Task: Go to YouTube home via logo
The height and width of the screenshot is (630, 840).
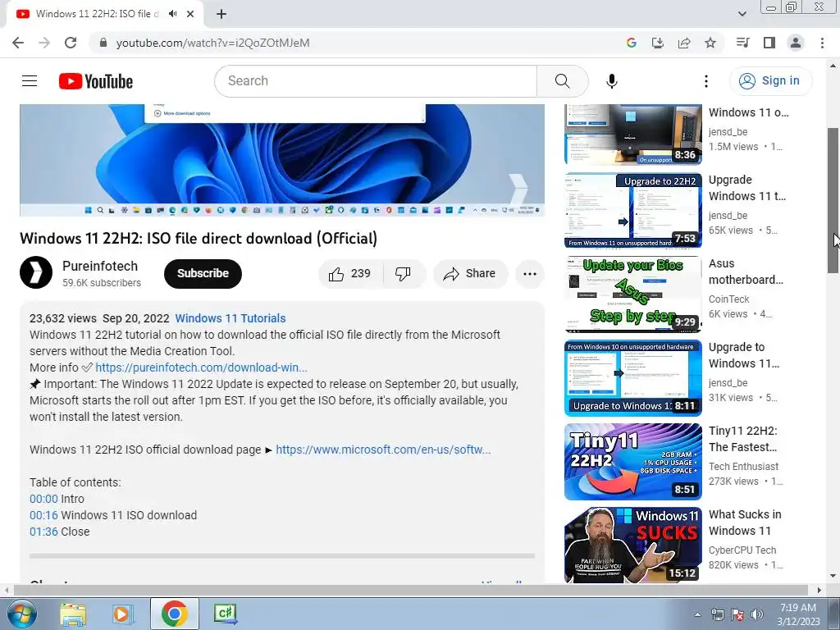Action: [x=96, y=81]
